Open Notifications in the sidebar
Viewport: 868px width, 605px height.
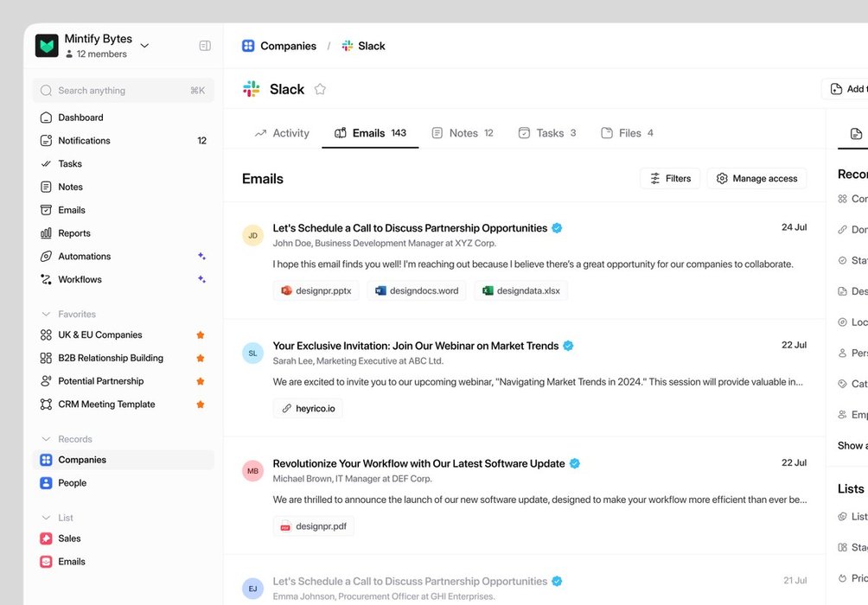pyautogui.click(x=123, y=141)
